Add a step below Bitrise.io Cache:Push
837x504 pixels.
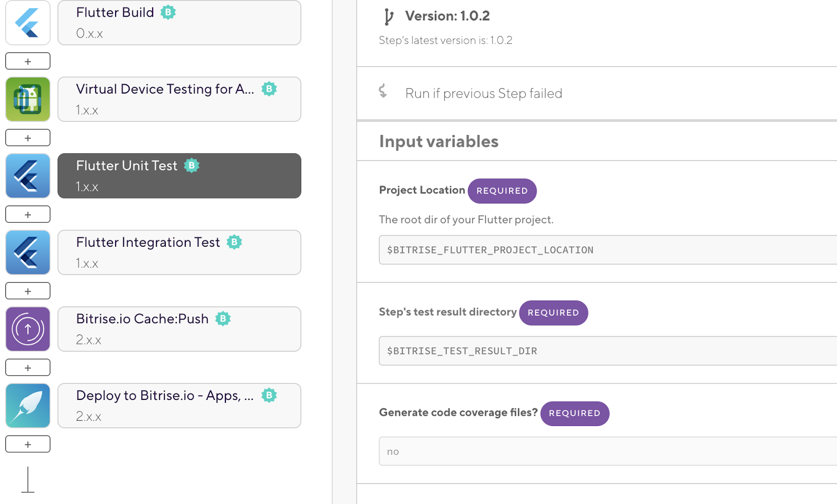(x=28, y=368)
